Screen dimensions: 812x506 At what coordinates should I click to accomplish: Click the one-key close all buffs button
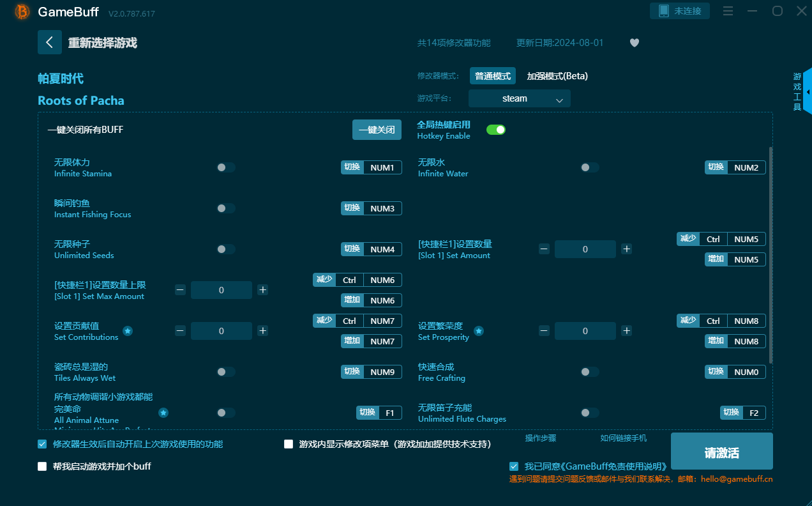377,130
